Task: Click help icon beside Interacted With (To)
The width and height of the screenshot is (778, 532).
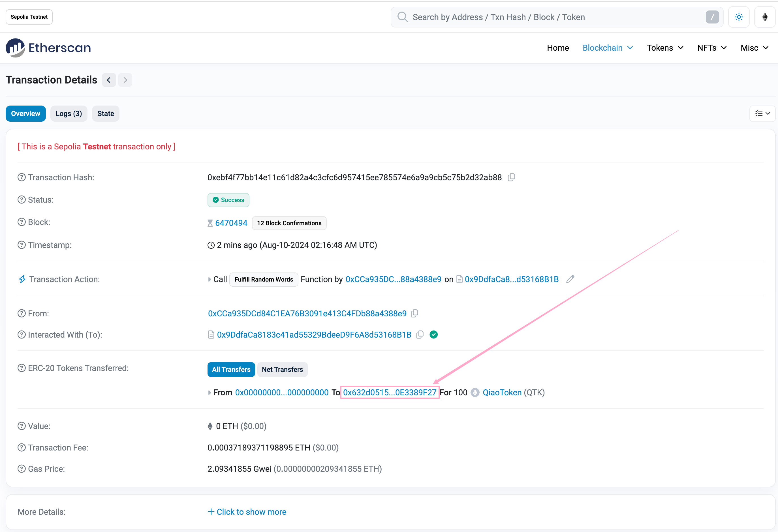Action: pyautogui.click(x=22, y=334)
